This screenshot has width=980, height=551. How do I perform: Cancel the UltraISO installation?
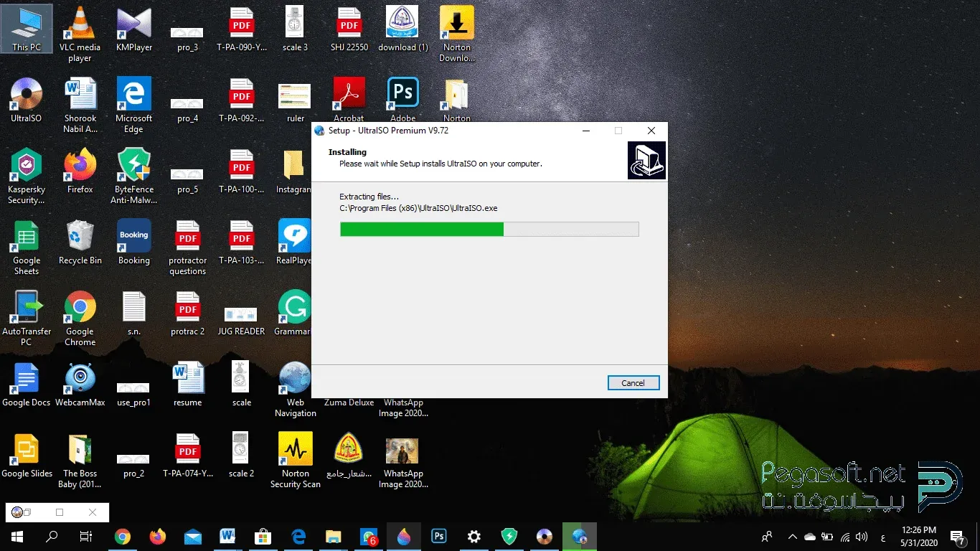click(x=633, y=382)
